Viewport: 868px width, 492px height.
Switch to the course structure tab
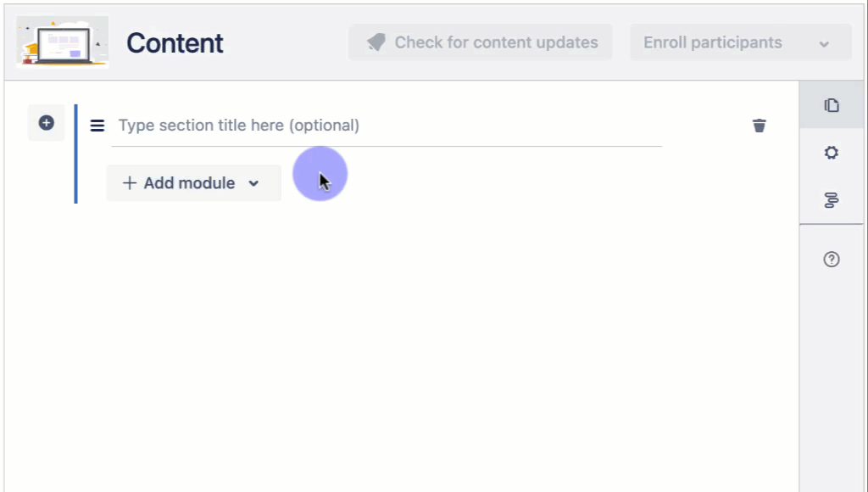coord(831,200)
